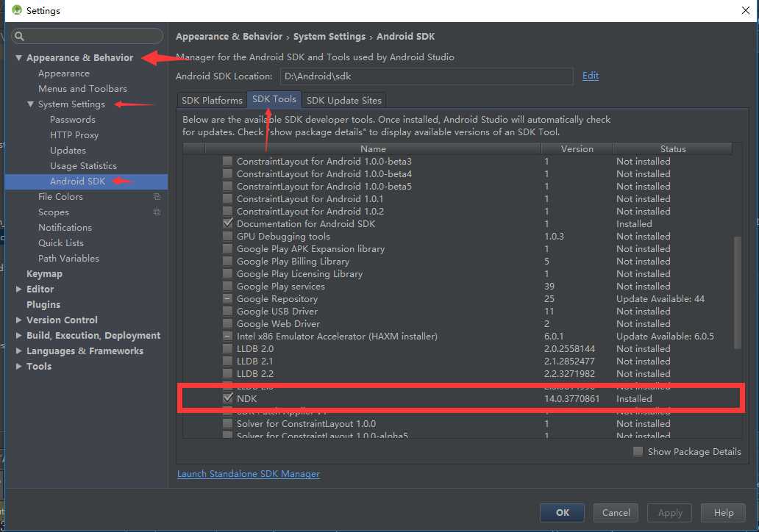Select the Google Play Billing Library name

point(293,262)
